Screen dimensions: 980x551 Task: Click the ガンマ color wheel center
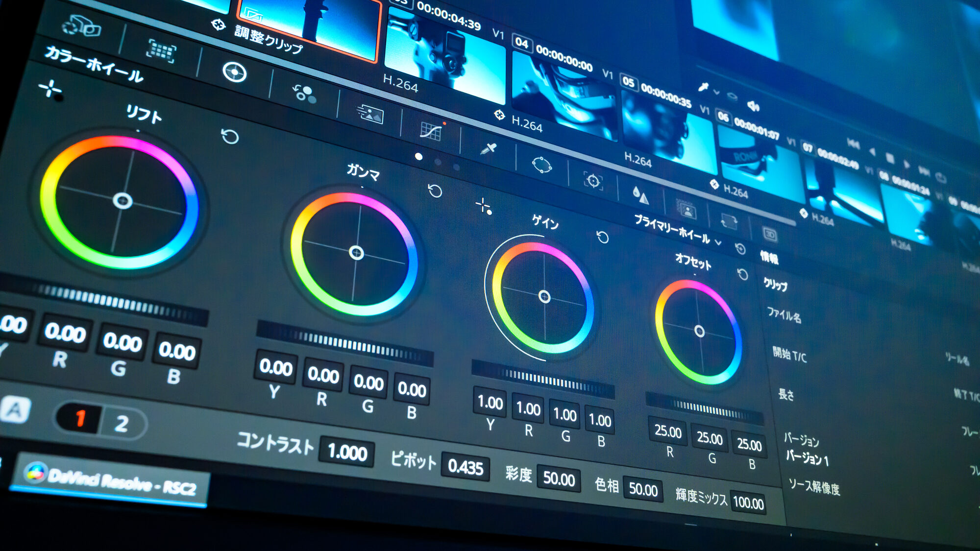pyautogui.click(x=356, y=253)
